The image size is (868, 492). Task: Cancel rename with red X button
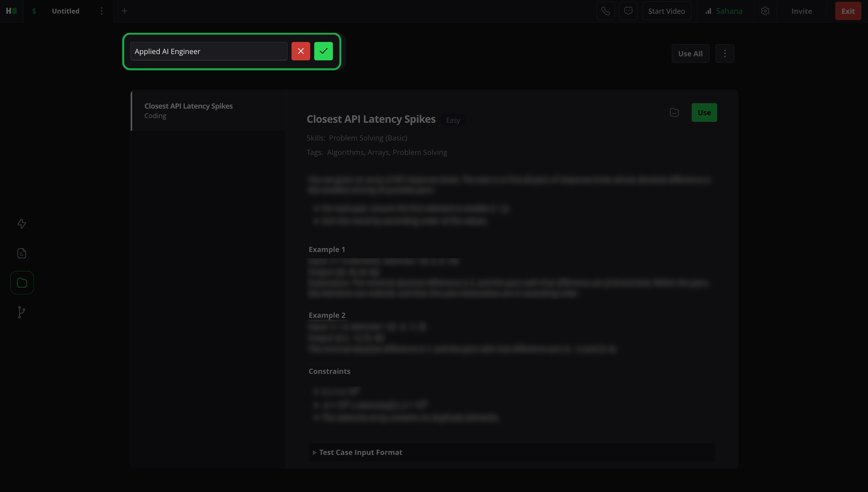(301, 51)
